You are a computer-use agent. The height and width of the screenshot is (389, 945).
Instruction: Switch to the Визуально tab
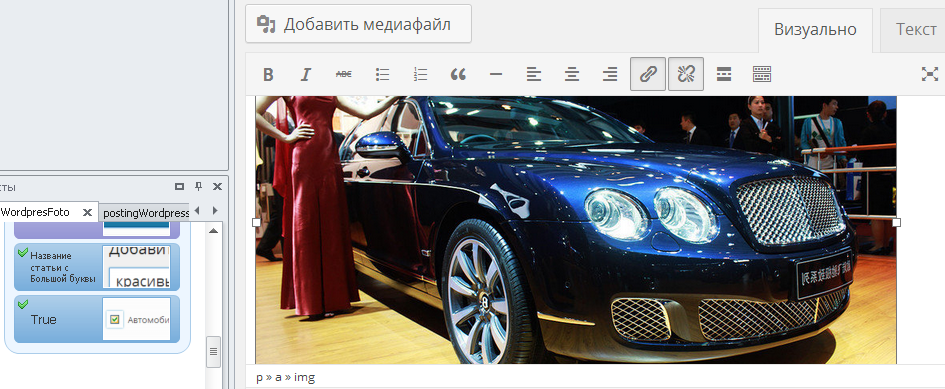(x=815, y=30)
